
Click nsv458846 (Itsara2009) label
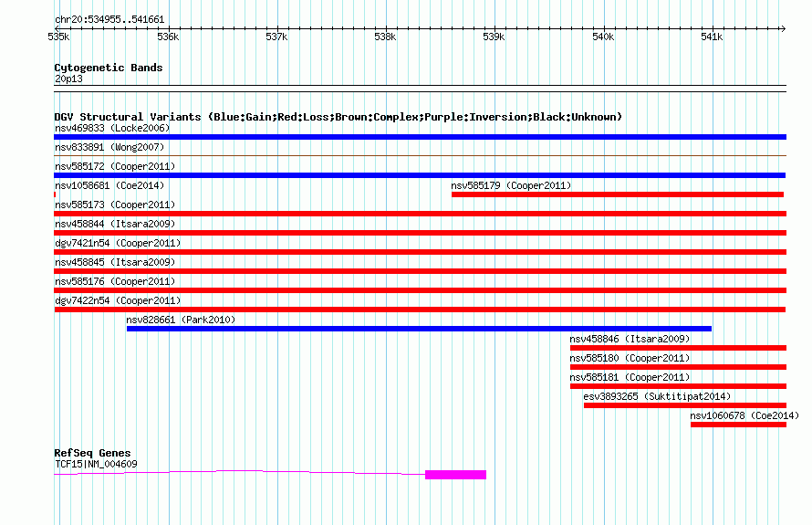[x=630, y=339]
